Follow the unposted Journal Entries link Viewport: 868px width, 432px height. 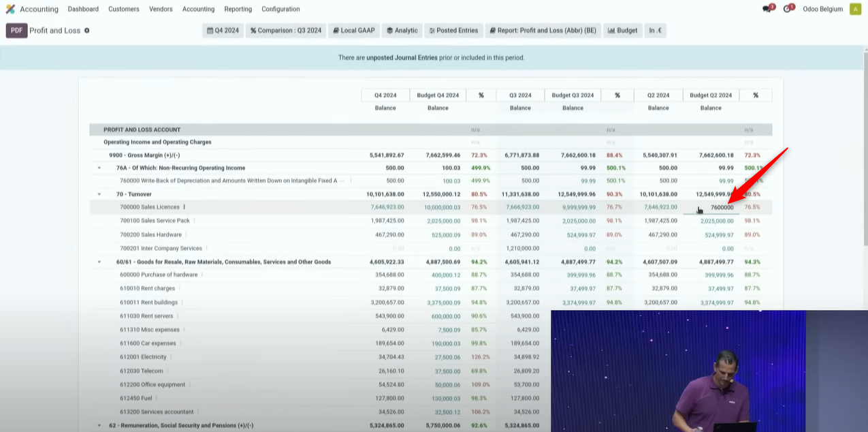tap(402, 58)
